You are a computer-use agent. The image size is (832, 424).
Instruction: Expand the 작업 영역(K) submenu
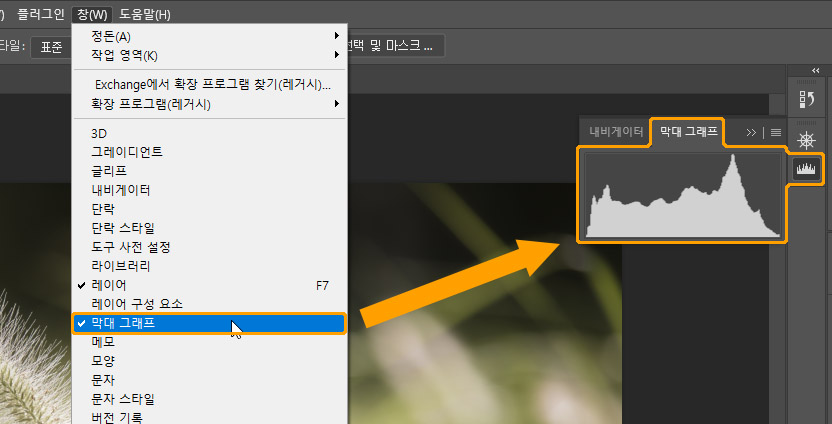pos(209,56)
